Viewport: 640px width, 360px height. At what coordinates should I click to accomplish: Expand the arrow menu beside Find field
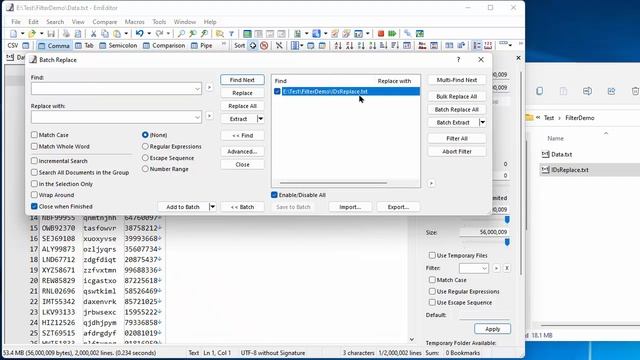tap(209, 87)
